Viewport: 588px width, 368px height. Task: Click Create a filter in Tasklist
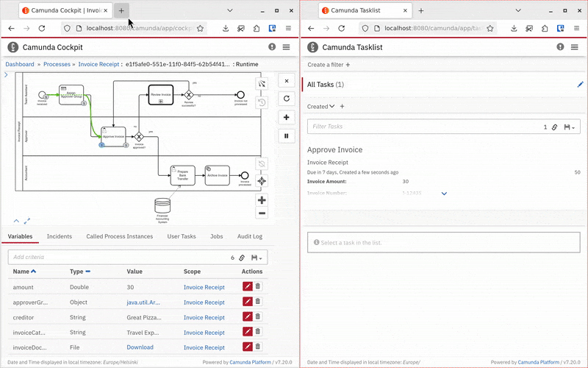329,65
